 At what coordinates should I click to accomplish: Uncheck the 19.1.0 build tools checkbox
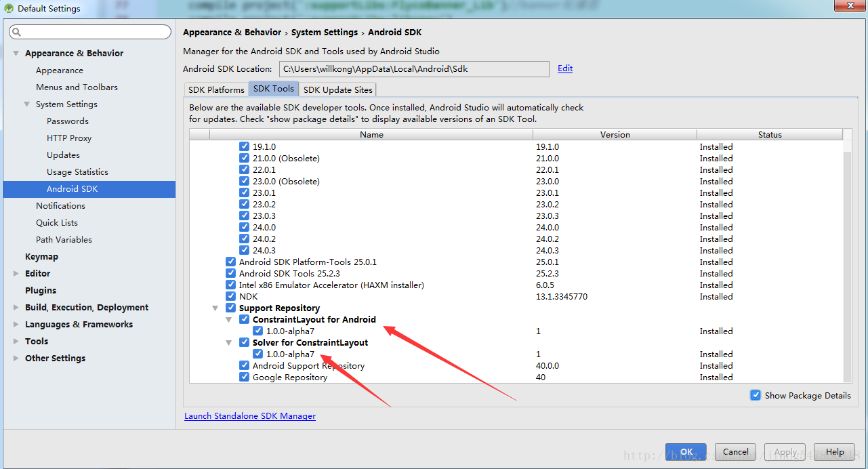click(244, 146)
